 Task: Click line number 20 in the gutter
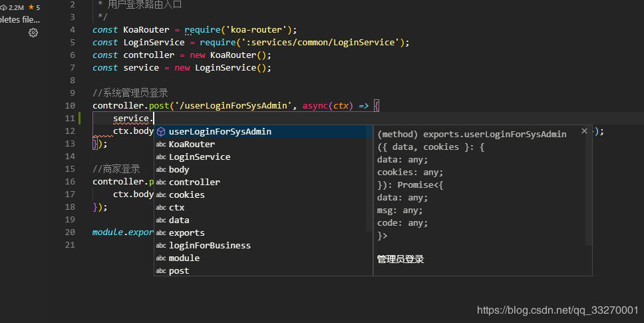[x=71, y=232]
